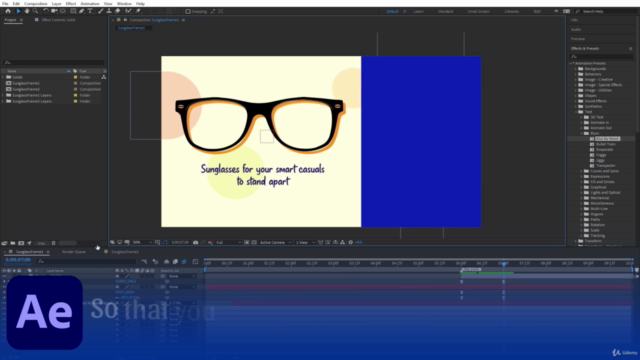Open the Full resolution dropdown
This screenshot has width=640, height=360.
coord(228,242)
